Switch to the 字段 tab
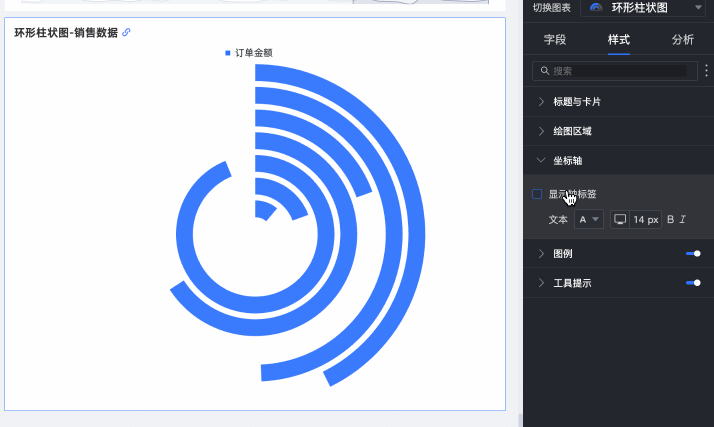 (x=555, y=40)
